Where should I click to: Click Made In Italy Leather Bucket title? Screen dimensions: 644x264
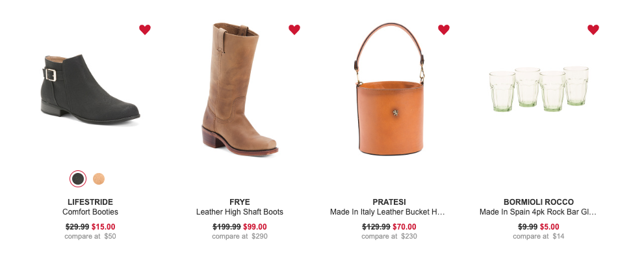point(388,212)
